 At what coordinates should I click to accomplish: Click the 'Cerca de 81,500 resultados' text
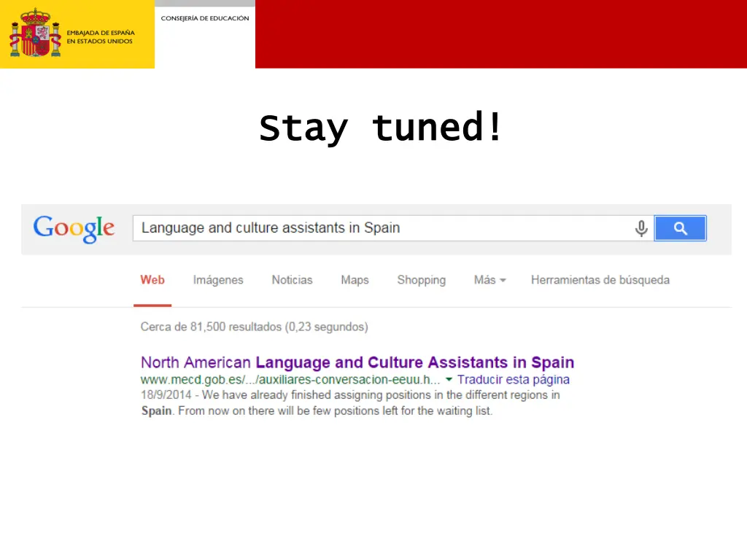click(x=255, y=327)
